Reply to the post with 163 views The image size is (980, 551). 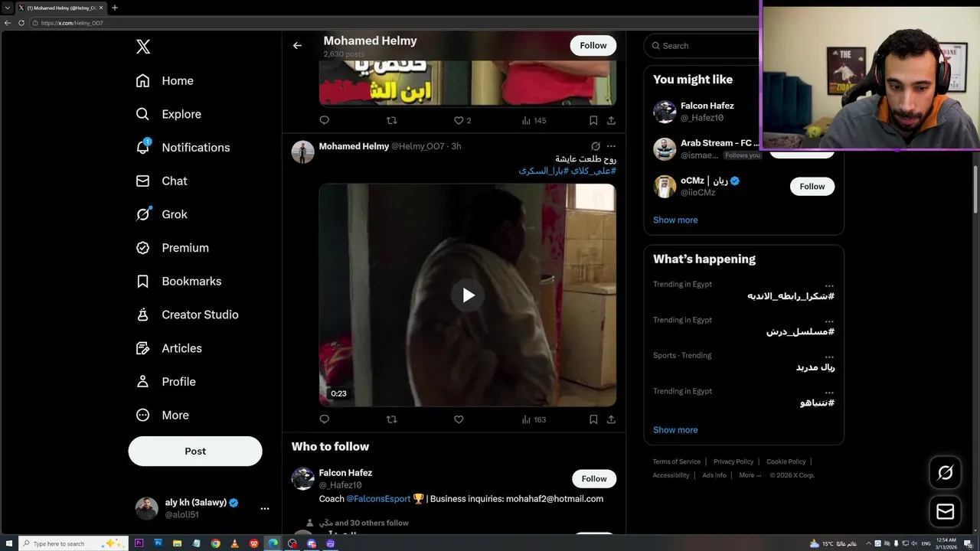324,419
